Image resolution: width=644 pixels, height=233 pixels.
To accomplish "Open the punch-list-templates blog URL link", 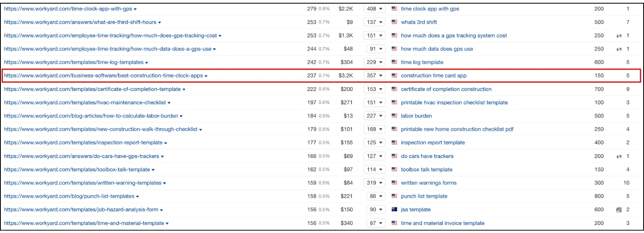I will coord(69,196).
